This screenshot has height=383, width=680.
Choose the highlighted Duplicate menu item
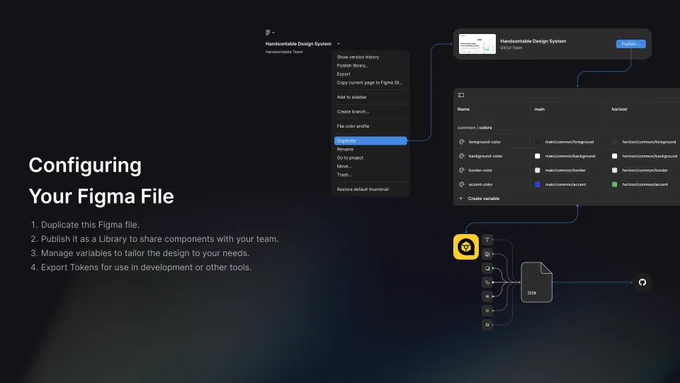[x=370, y=141]
